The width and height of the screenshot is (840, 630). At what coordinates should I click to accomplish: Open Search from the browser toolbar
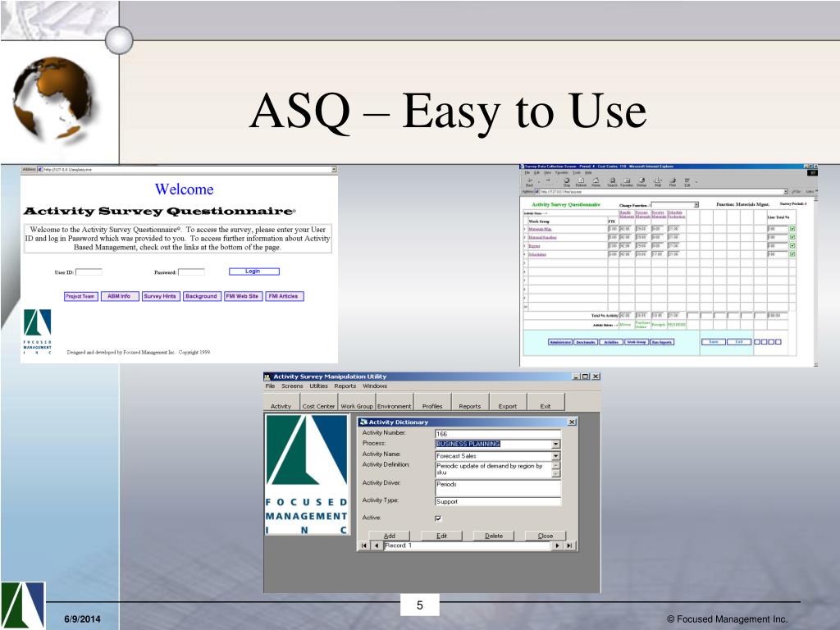(x=612, y=180)
